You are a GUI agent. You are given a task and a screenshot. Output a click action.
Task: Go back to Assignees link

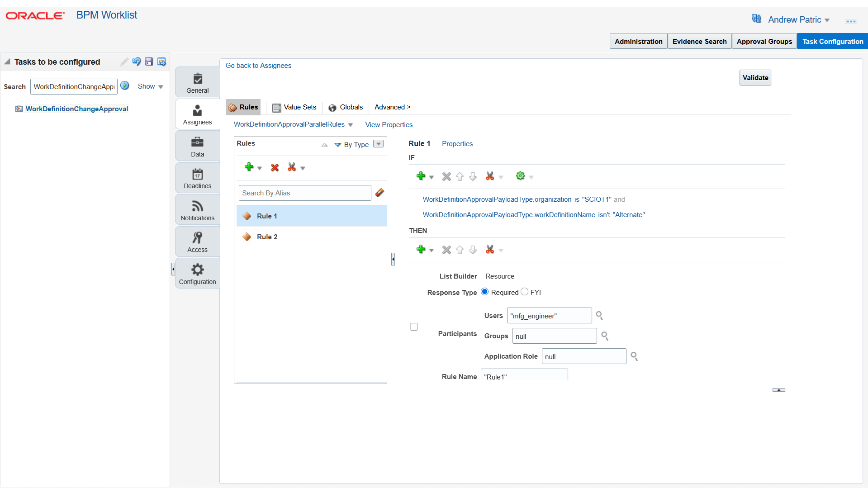258,66
